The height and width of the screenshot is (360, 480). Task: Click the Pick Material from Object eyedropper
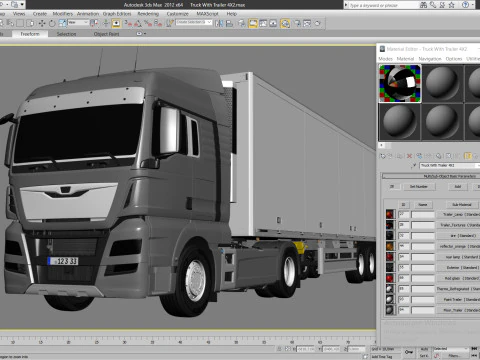coord(414,165)
